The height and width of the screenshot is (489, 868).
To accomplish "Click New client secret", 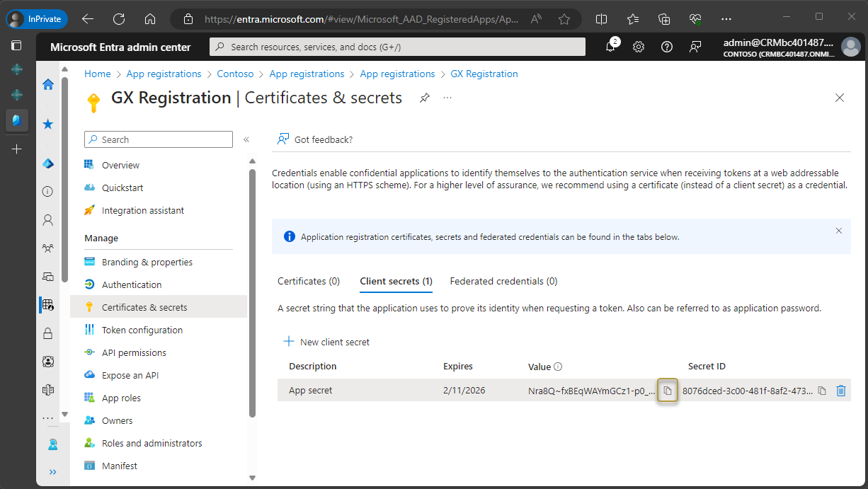I will (x=326, y=342).
